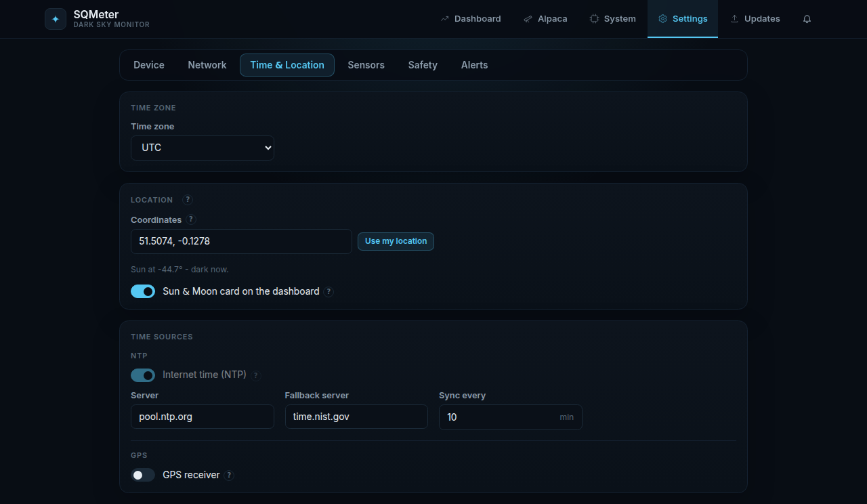The height and width of the screenshot is (504, 867).
Task: Click the SQMeter star logo icon
Action: point(56,19)
